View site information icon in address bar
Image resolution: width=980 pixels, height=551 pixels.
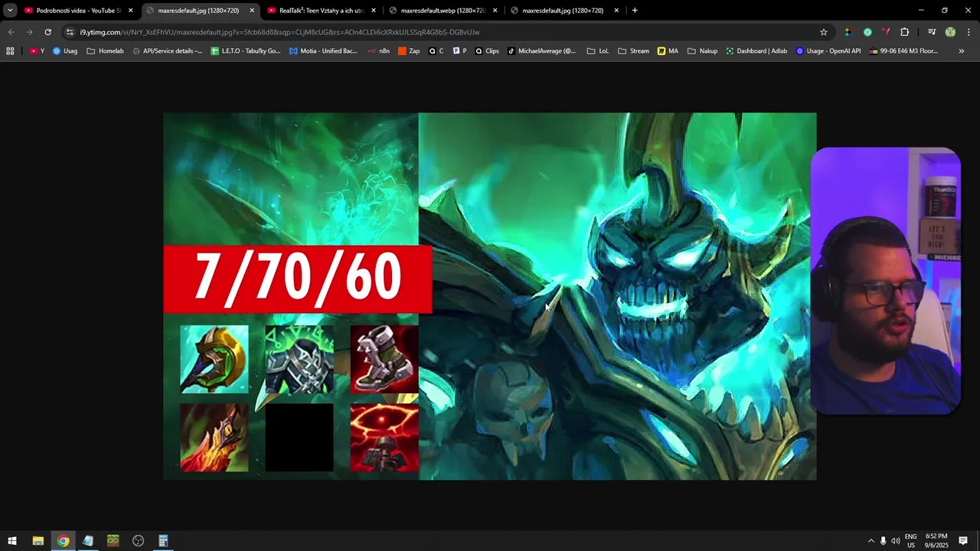click(x=70, y=32)
